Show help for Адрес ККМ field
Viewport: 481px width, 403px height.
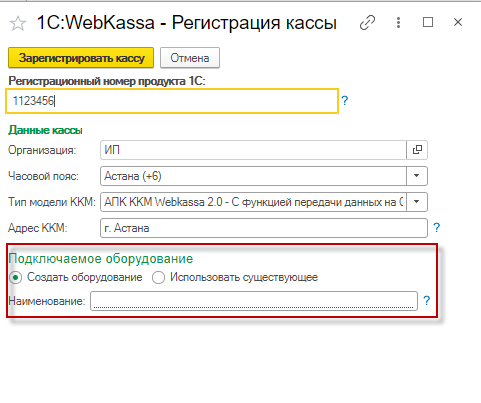(437, 228)
